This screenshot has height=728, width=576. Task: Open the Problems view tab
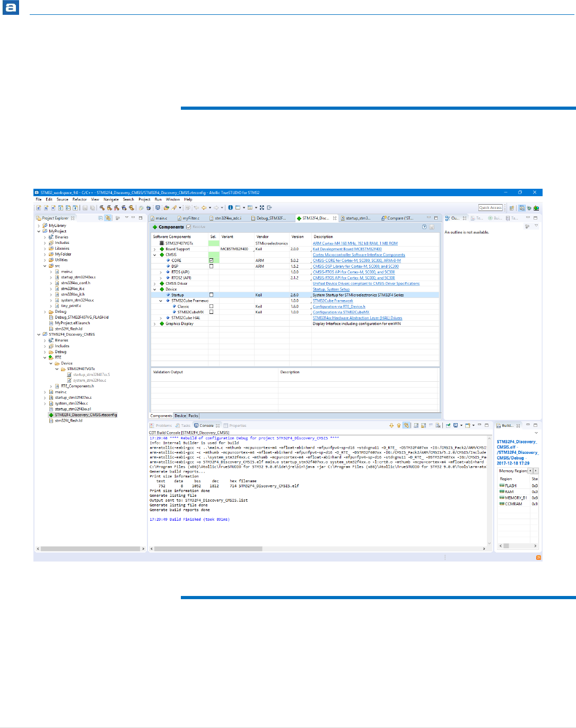[x=161, y=425]
